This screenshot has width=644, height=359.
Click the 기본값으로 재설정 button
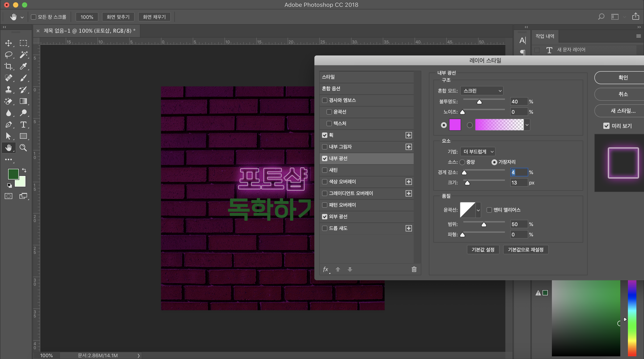click(525, 249)
